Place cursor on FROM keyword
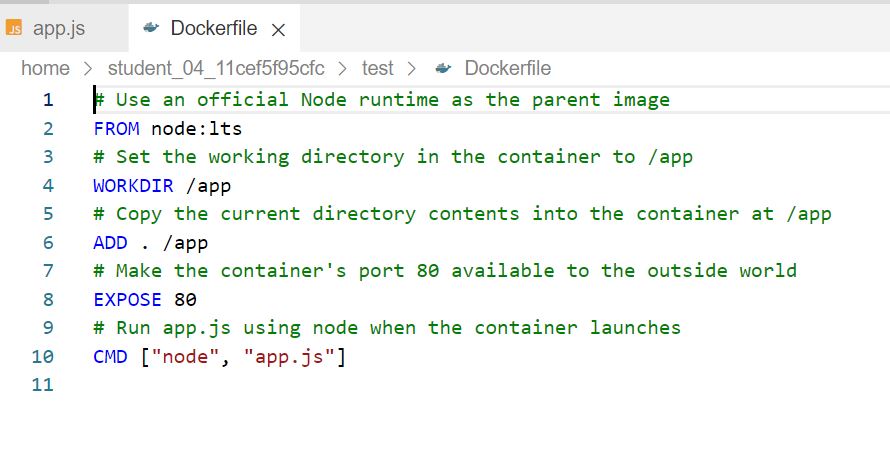Image resolution: width=890 pixels, height=455 pixels. (116, 129)
